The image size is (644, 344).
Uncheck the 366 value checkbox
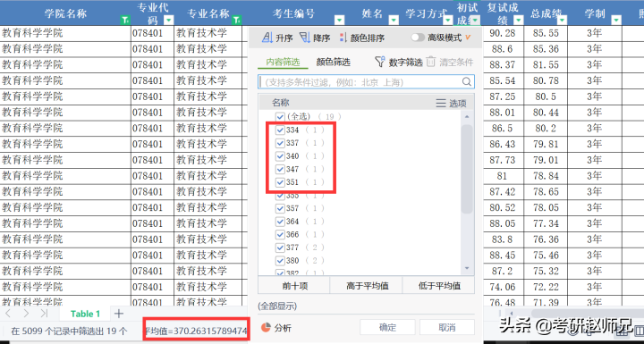[x=281, y=234]
